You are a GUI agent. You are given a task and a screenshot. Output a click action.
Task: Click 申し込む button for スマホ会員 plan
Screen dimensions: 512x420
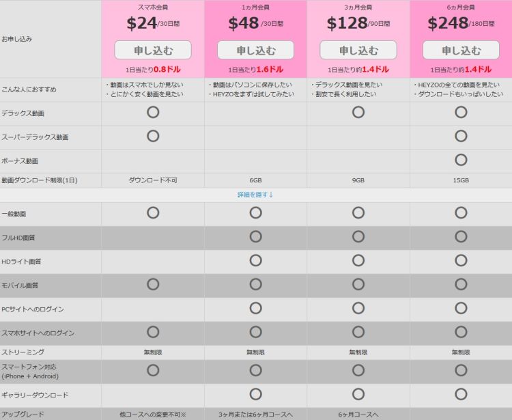point(153,50)
